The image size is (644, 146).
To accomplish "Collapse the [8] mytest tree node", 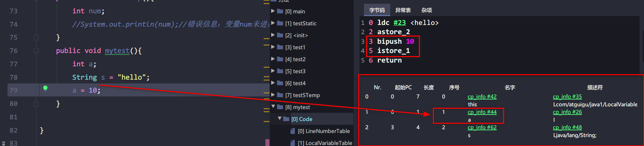I will tap(273, 107).
